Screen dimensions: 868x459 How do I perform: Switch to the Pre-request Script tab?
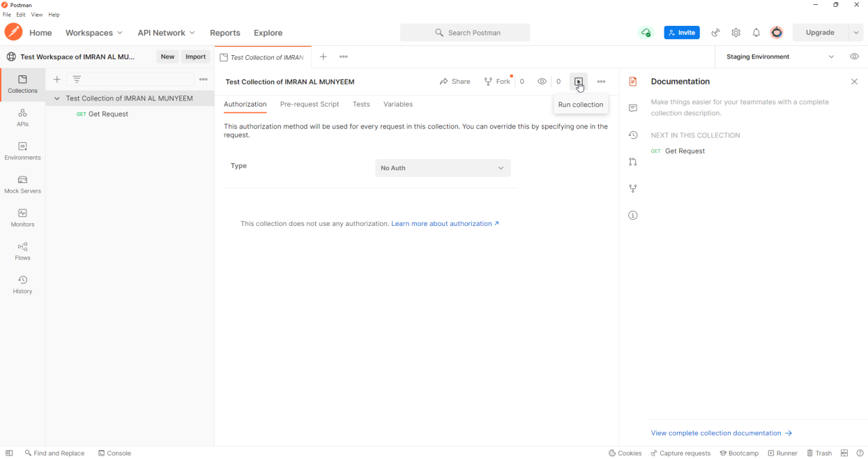310,104
